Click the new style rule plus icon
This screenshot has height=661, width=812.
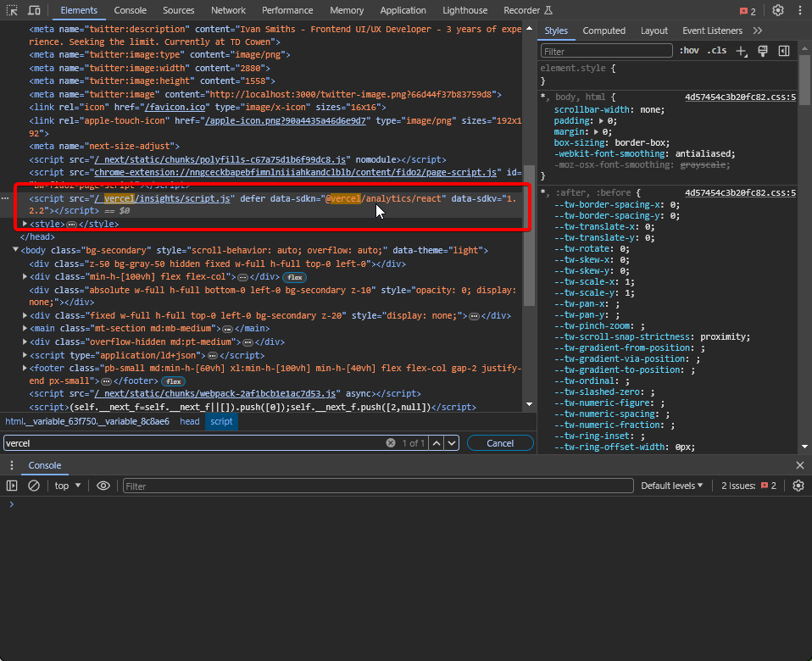(742, 51)
